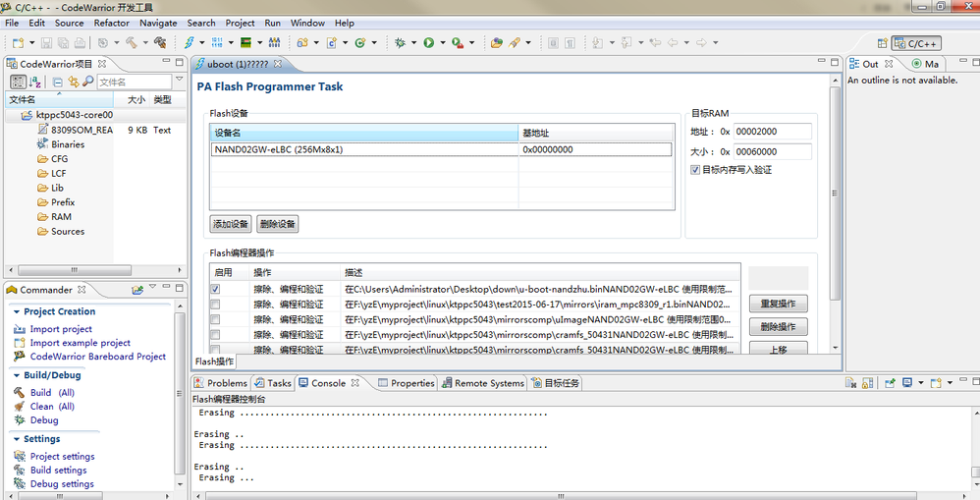Toggle target memory write verification checkbox
The width and height of the screenshot is (980, 500).
695,170
